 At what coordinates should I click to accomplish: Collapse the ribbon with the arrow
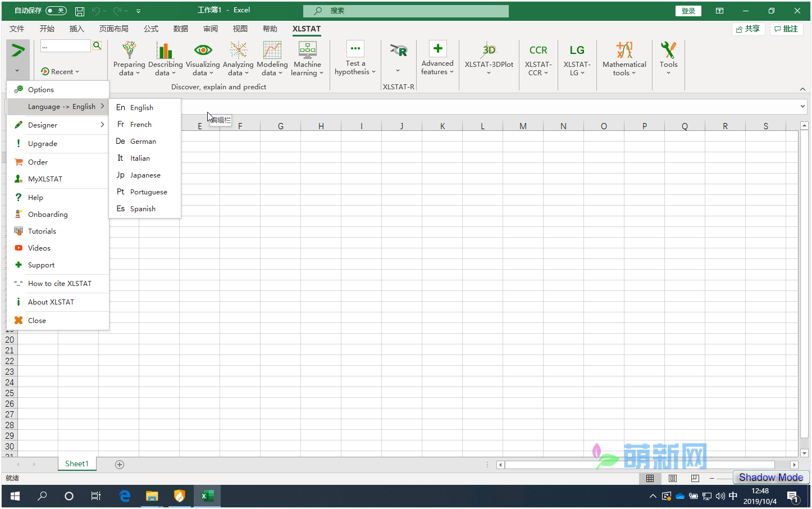(x=802, y=89)
